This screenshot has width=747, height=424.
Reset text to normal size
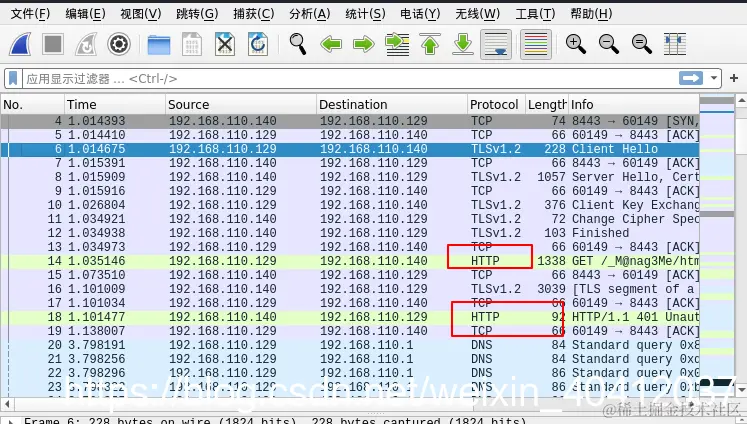point(641,44)
